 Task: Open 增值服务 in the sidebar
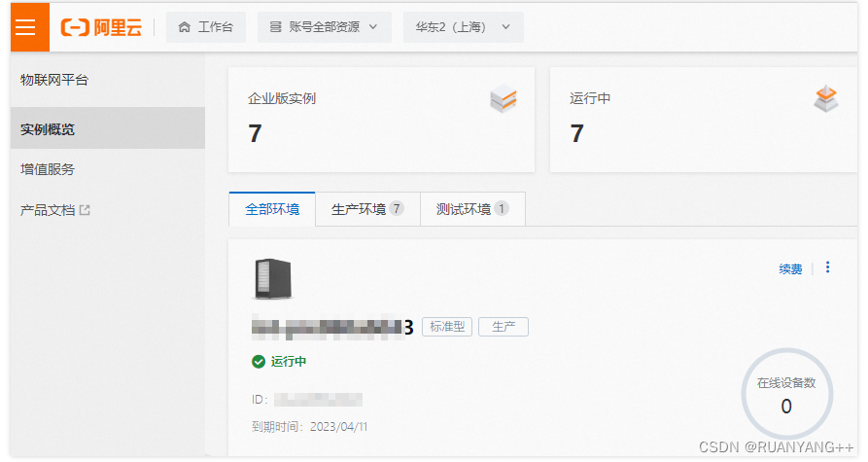[x=48, y=169]
